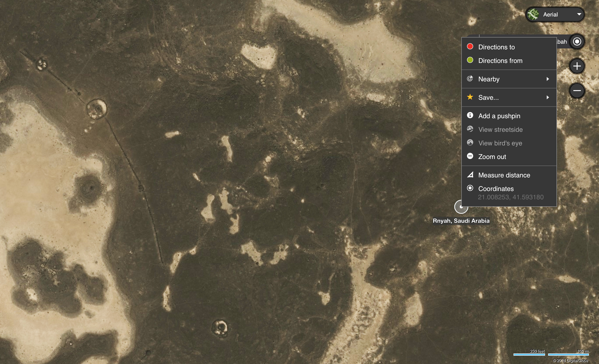
Task: Select Measure distance menu entry
Action: point(504,175)
